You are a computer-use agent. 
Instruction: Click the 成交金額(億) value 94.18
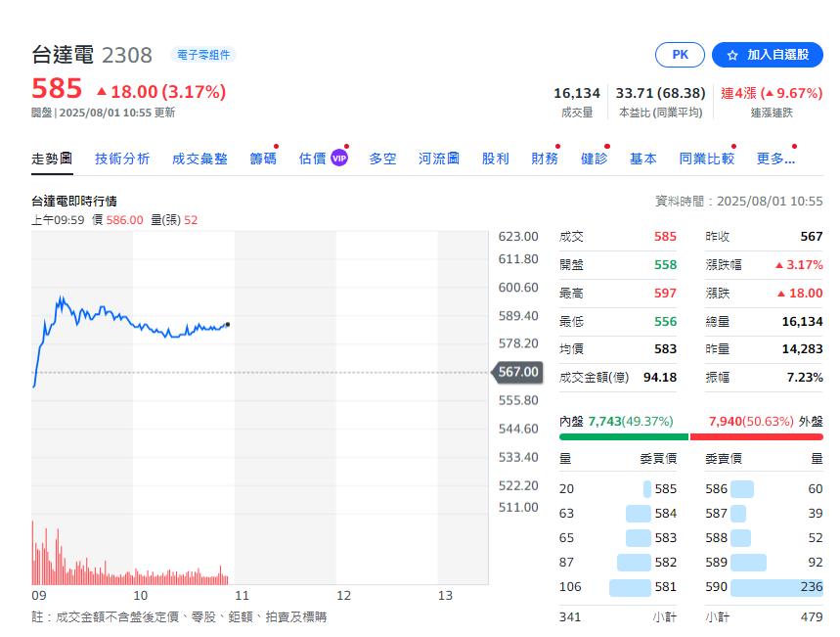[659, 378]
